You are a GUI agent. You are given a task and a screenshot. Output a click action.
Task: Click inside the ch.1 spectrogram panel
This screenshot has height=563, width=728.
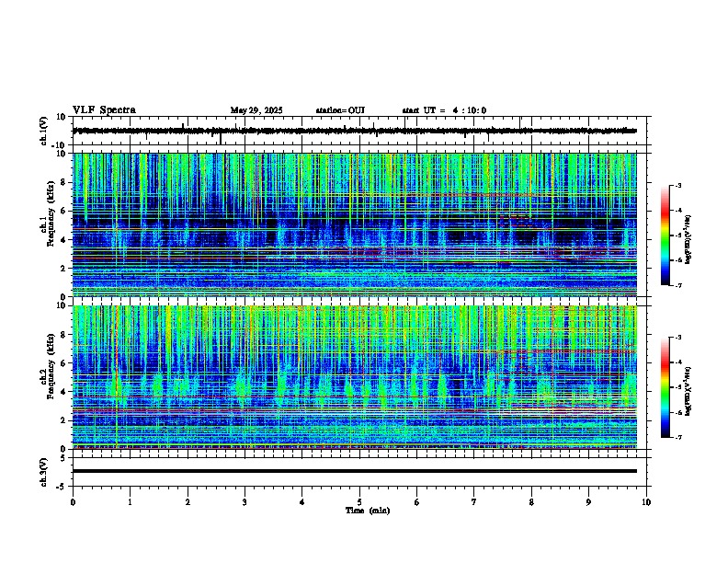pos(355,224)
